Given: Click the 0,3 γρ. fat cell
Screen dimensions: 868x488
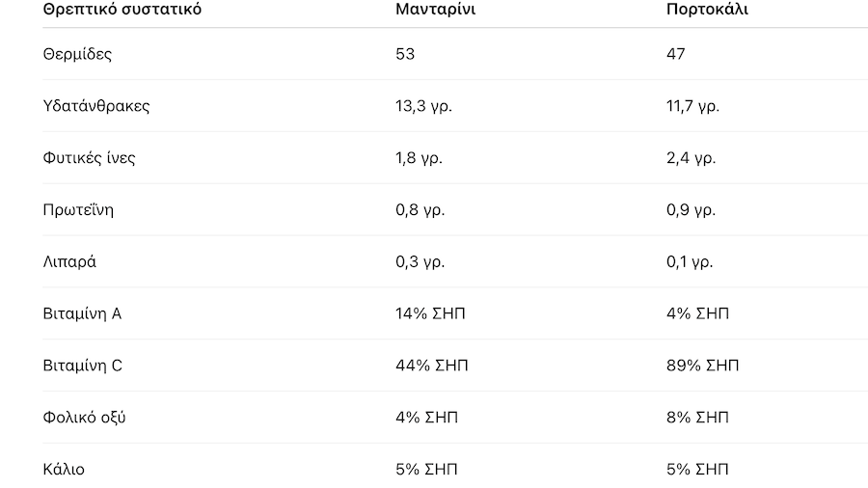Looking at the screenshot, I should tap(420, 262).
